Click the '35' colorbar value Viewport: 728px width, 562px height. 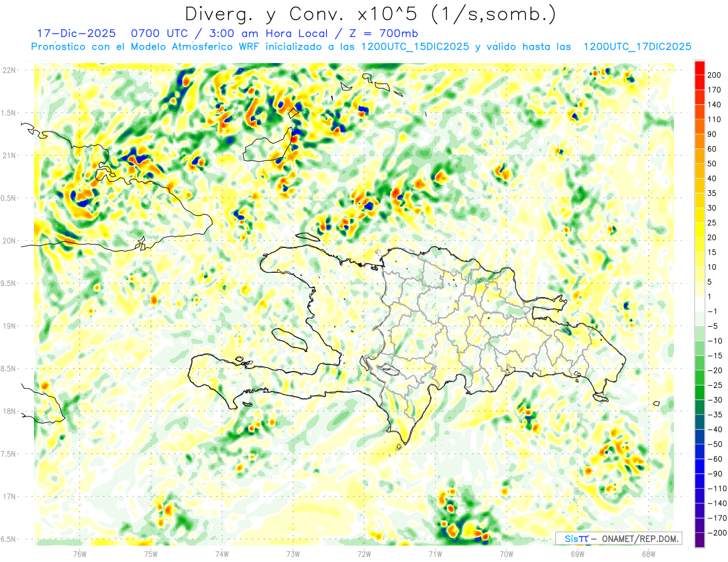(x=712, y=193)
